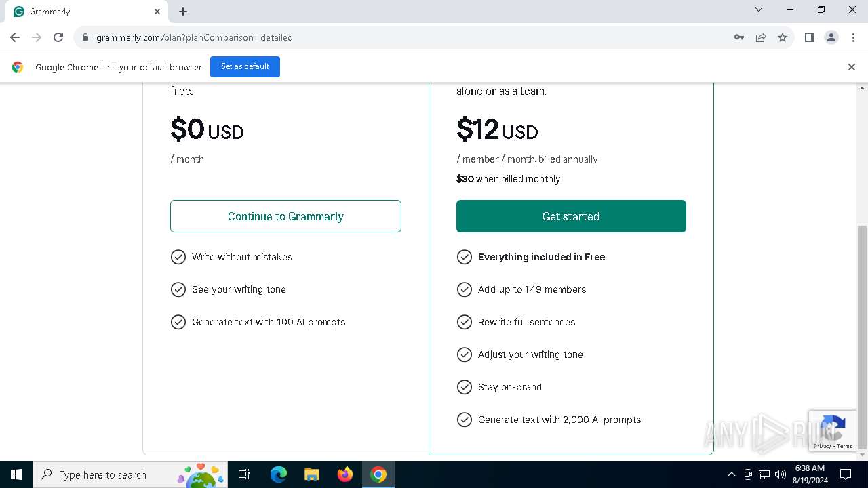Click the Everything included in Free check icon

[x=465, y=257]
